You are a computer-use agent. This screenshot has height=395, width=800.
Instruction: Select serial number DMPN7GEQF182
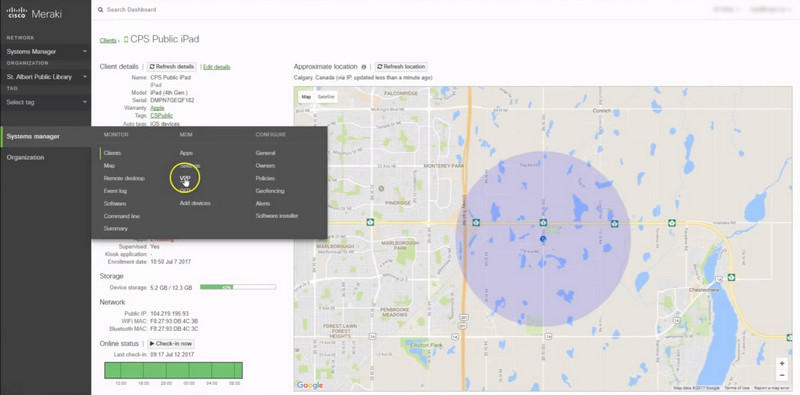(x=172, y=101)
